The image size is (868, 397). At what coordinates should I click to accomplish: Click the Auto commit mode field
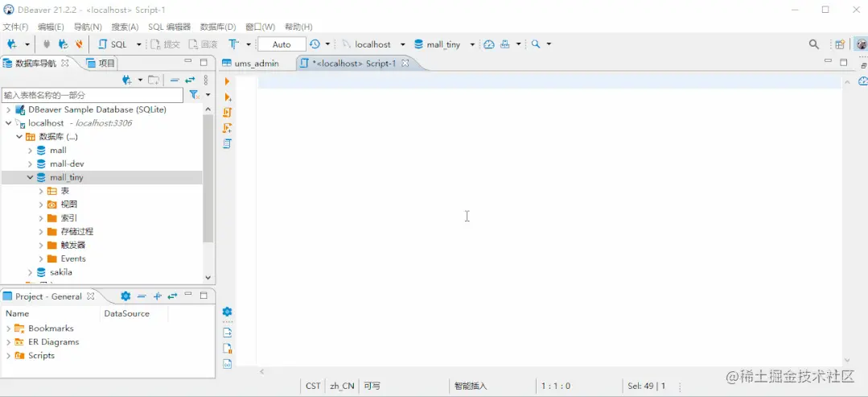pos(282,44)
